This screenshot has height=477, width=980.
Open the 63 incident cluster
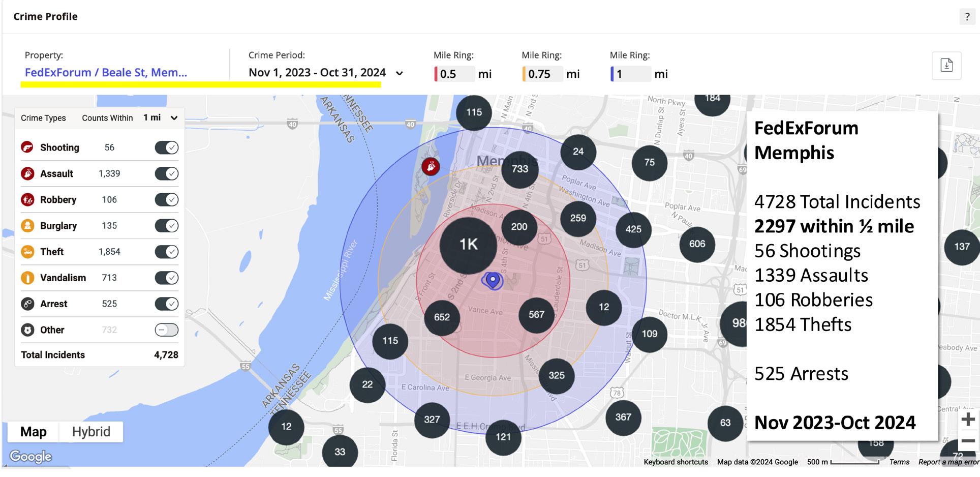(725, 423)
